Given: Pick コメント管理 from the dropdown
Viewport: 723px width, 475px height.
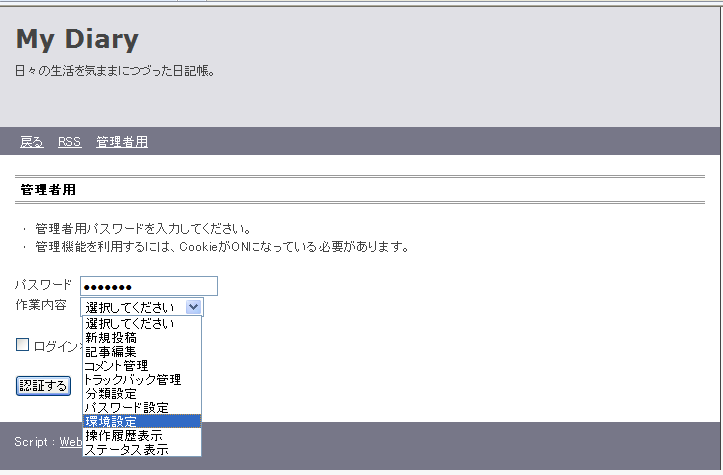Looking at the screenshot, I should (116, 366).
